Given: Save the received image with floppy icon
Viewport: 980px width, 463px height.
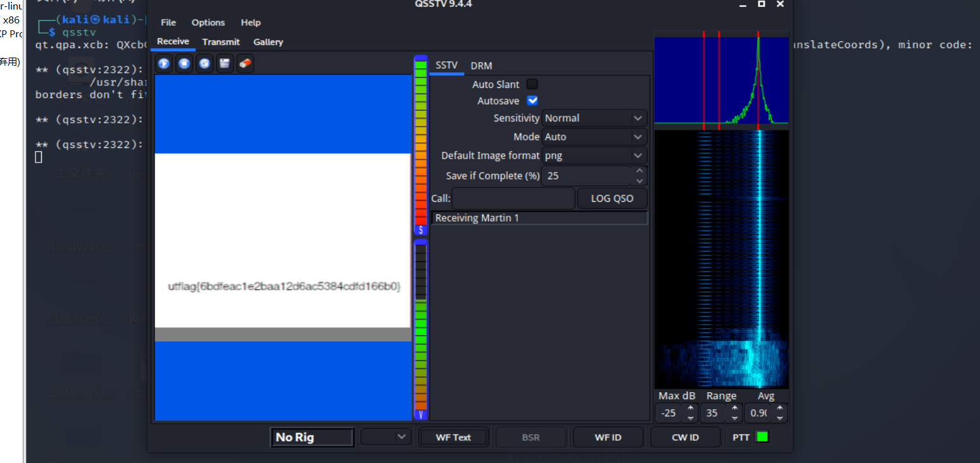Looking at the screenshot, I should tap(224, 63).
